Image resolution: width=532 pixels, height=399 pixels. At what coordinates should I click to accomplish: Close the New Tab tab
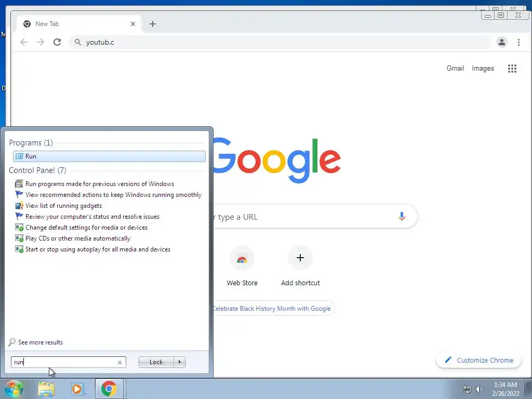[x=133, y=24]
